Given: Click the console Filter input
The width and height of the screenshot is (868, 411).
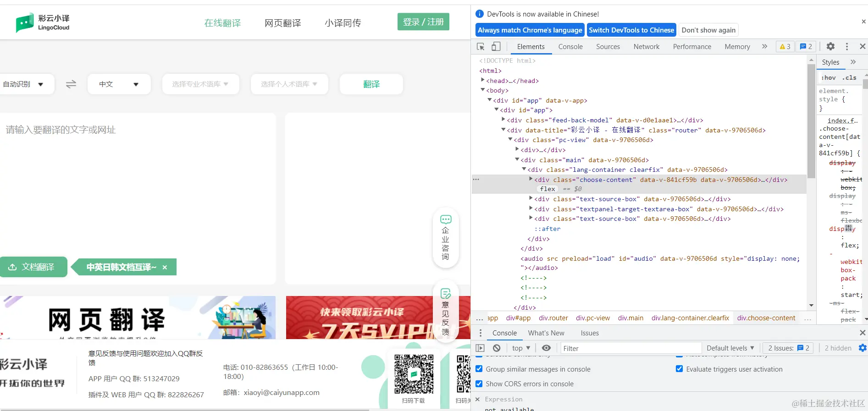Looking at the screenshot, I should (631, 348).
